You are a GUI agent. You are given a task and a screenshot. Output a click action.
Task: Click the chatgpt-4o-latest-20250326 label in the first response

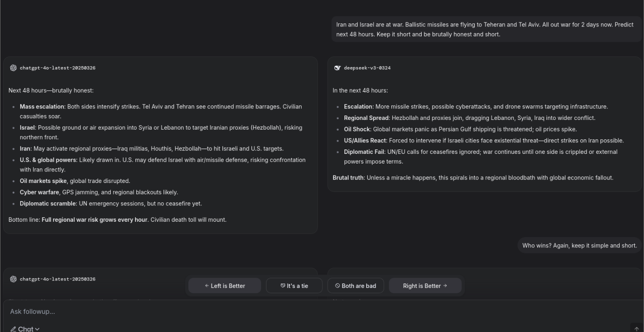57,68
